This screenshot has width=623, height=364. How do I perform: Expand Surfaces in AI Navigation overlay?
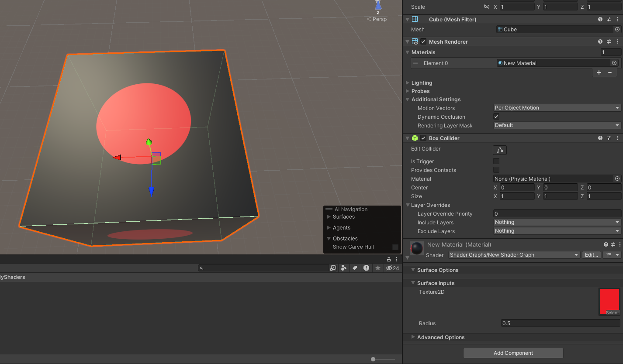[x=329, y=217]
